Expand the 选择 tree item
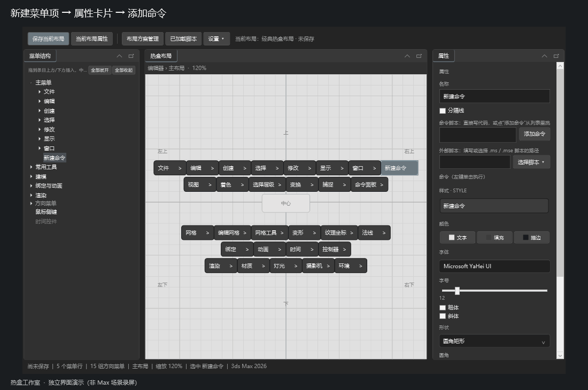Image resolution: width=588 pixels, height=390 pixels. [40, 120]
